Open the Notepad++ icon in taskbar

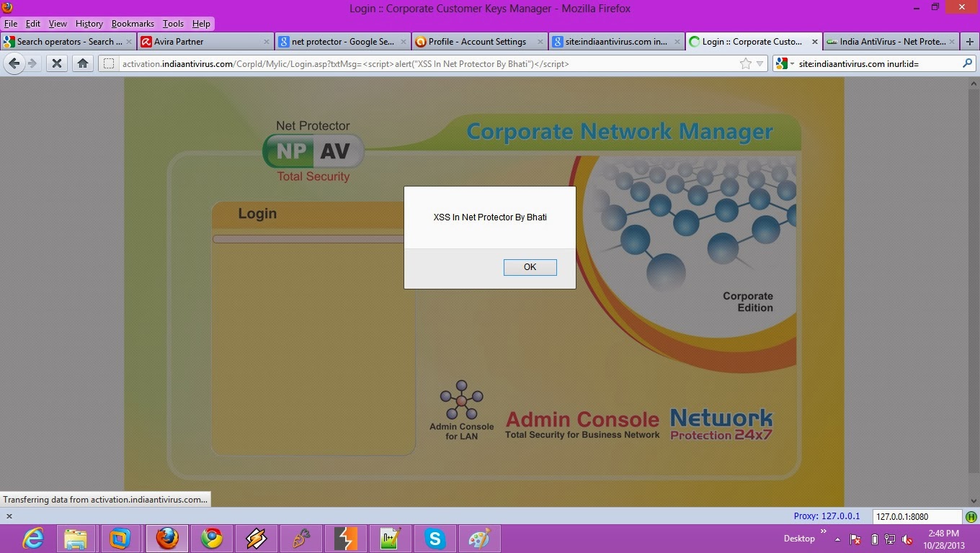(x=390, y=539)
